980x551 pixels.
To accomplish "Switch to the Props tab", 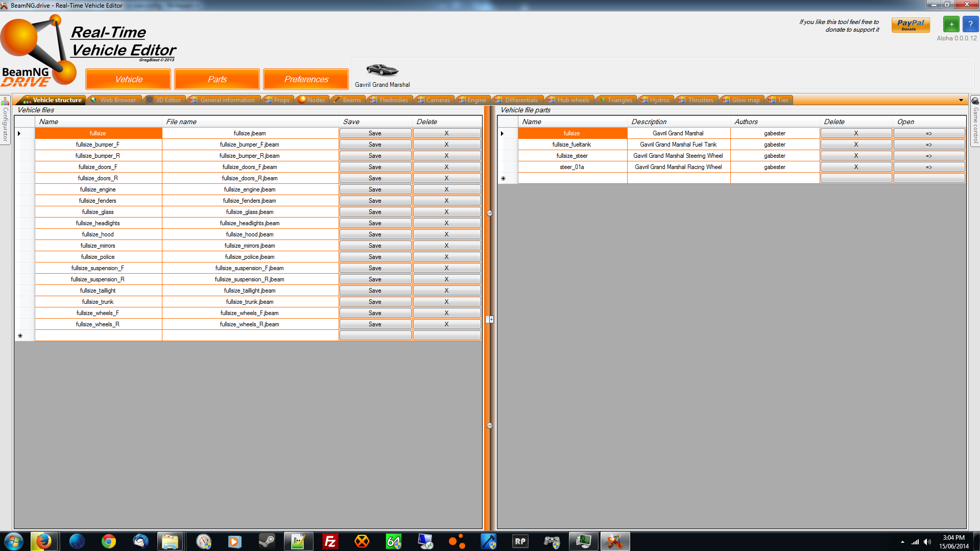I will (x=278, y=100).
